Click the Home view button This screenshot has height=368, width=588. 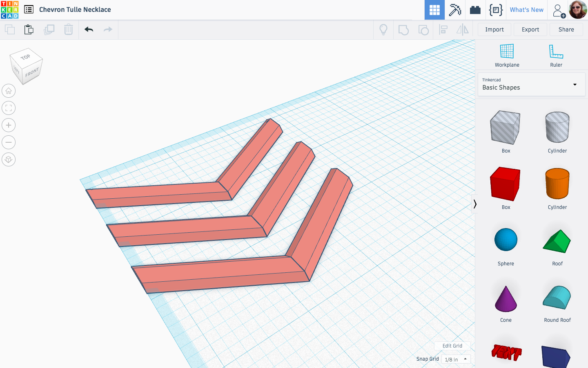tap(9, 91)
